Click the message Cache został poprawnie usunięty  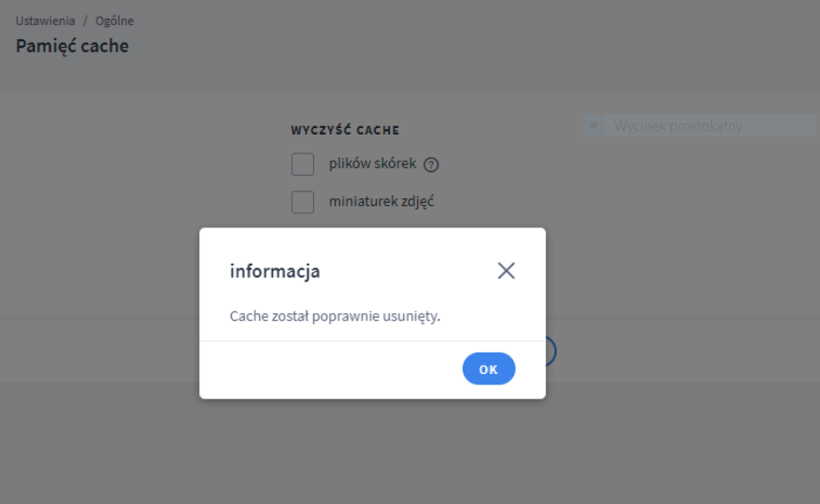tap(335, 316)
